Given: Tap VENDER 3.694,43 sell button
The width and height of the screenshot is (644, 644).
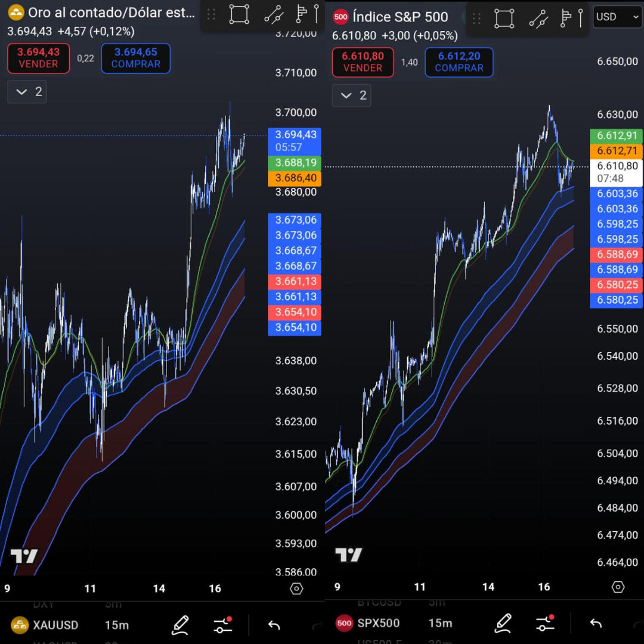Looking at the screenshot, I should click(39, 58).
